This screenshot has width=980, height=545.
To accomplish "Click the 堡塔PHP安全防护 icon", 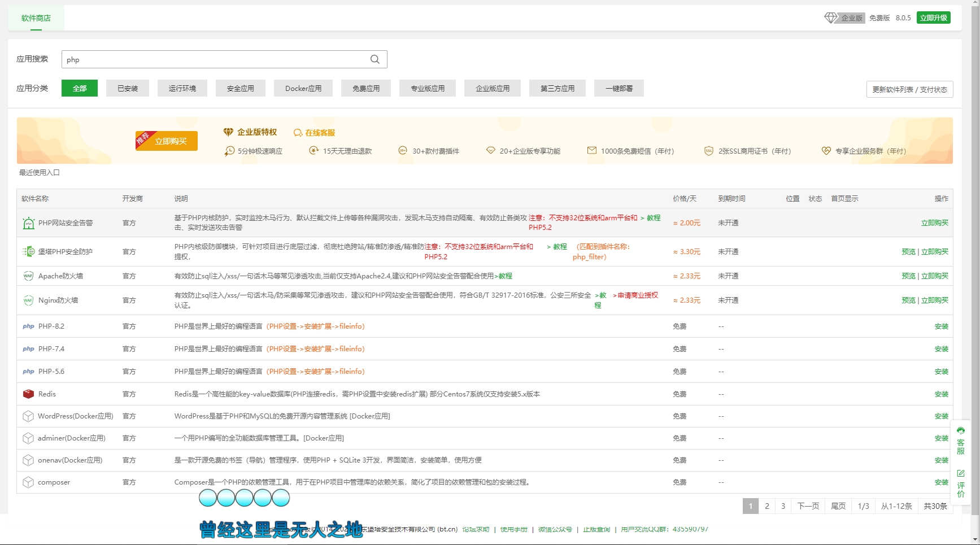I will (x=28, y=251).
